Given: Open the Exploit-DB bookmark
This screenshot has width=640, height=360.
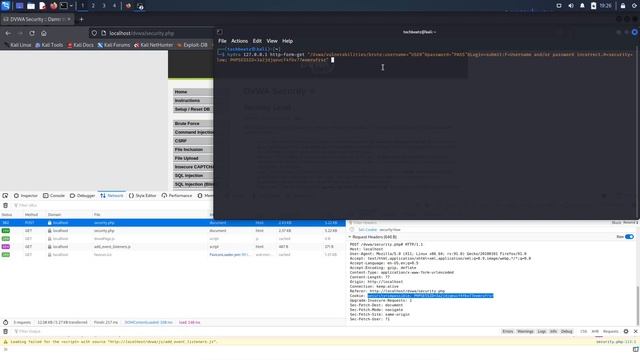Looking at the screenshot, I should pos(192,45).
